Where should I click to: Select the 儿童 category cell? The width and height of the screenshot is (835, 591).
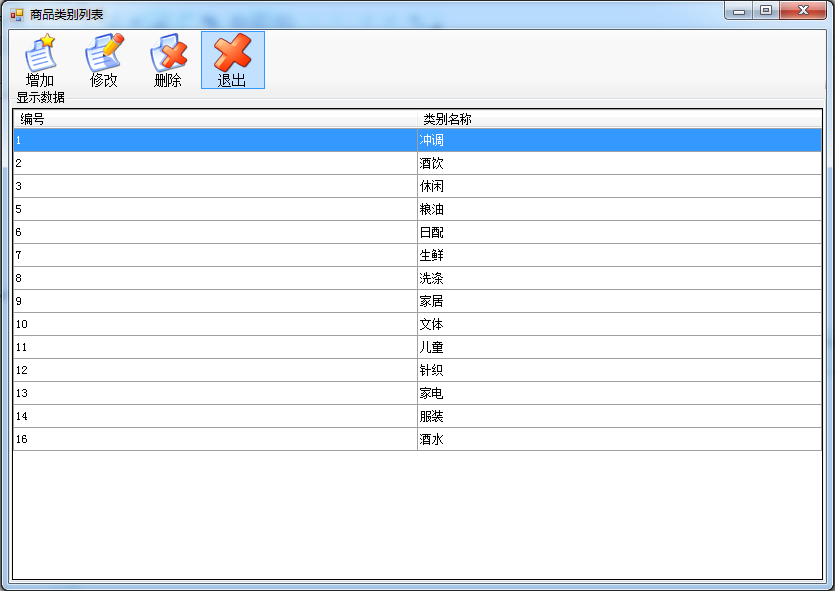(x=619, y=347)
